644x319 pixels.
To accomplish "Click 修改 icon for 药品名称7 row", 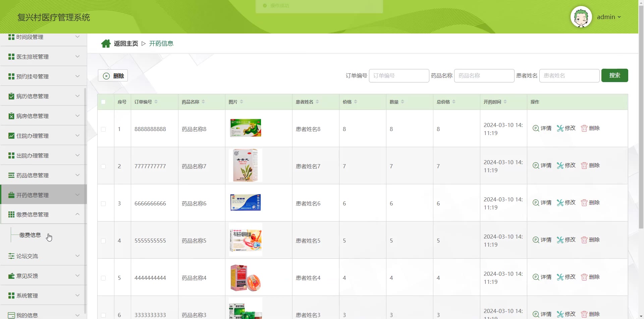I will coord(560,166).
